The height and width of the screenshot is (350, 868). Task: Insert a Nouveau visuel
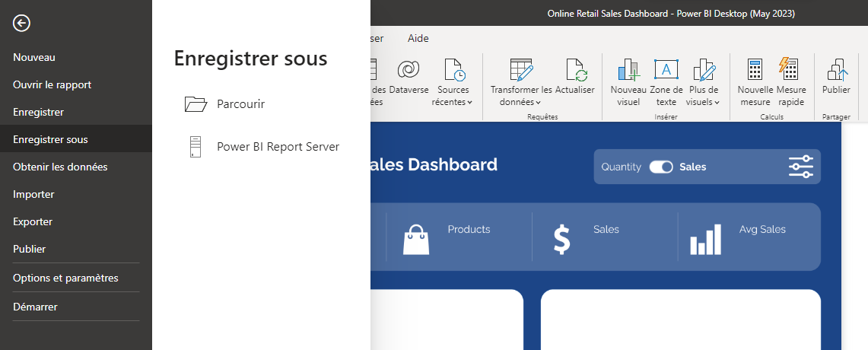628,82
